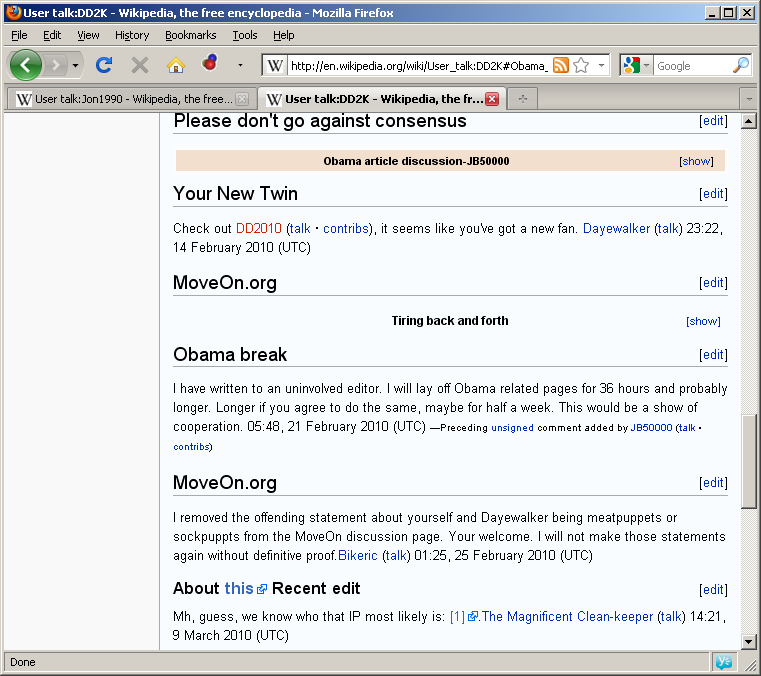
Task: Edit the 'Please don't go against consensus' section
Action: coord(713,121)
